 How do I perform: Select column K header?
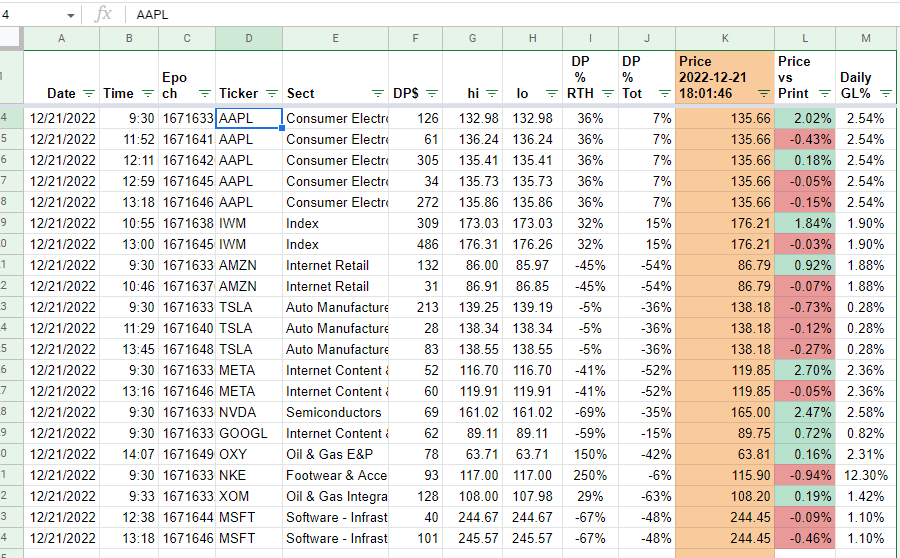click(x=725, y=38)
